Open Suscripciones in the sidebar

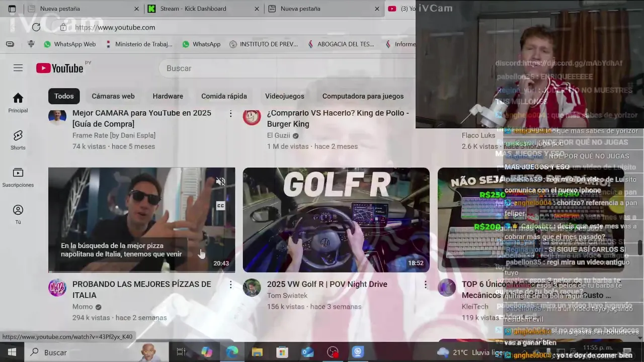18,177
